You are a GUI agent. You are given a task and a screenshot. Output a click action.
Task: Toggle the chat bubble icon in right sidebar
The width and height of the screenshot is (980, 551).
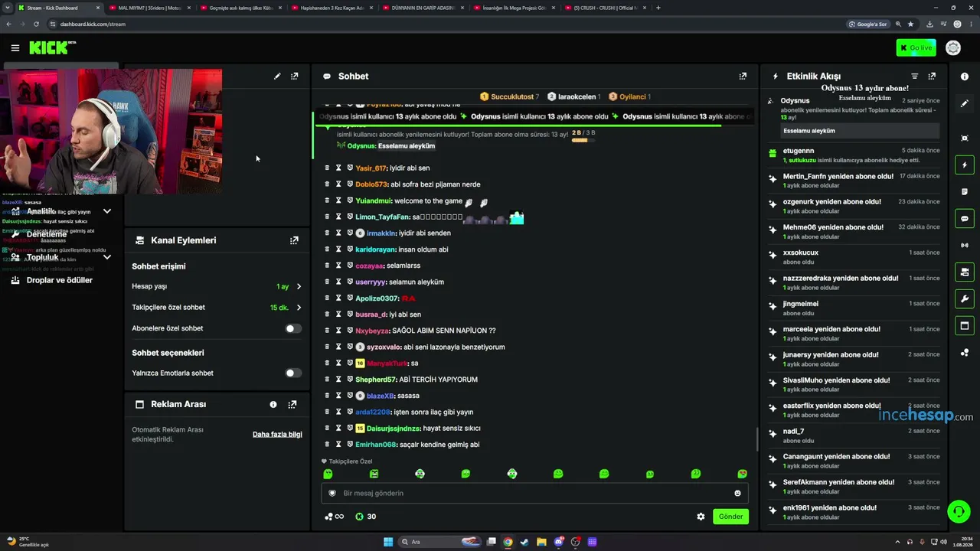click(x=965, y=219)
